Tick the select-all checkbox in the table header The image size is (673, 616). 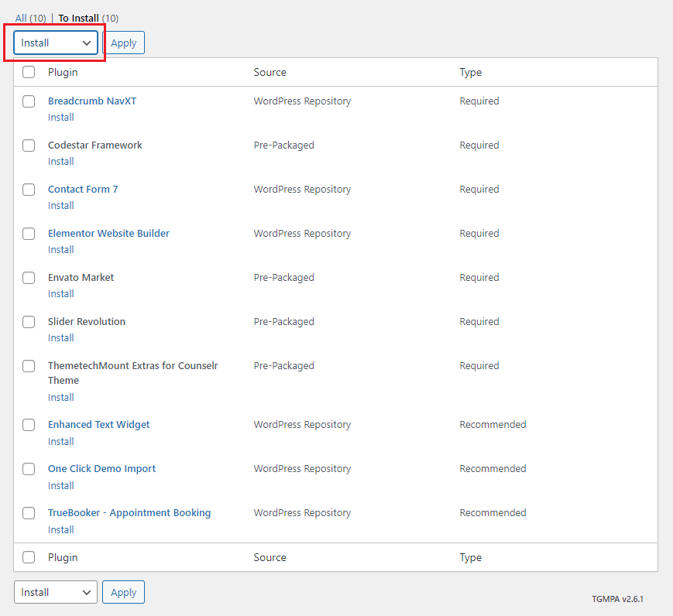coord(29,72)
